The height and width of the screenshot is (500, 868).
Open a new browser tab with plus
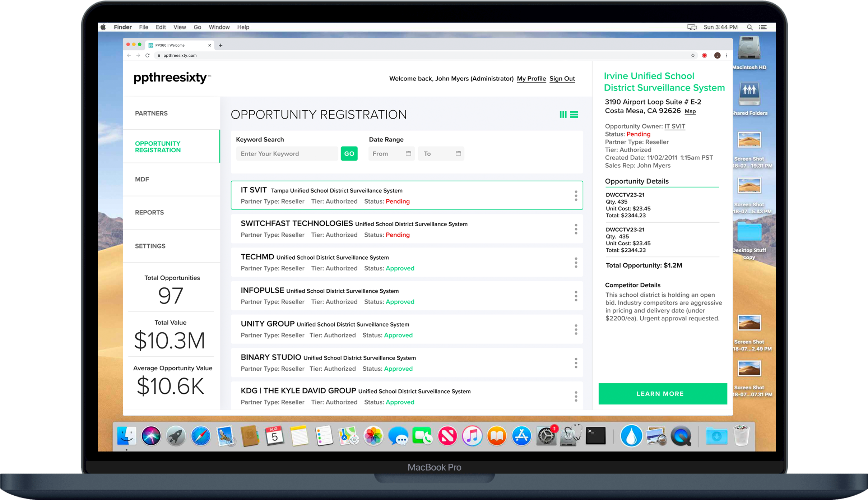221,45
